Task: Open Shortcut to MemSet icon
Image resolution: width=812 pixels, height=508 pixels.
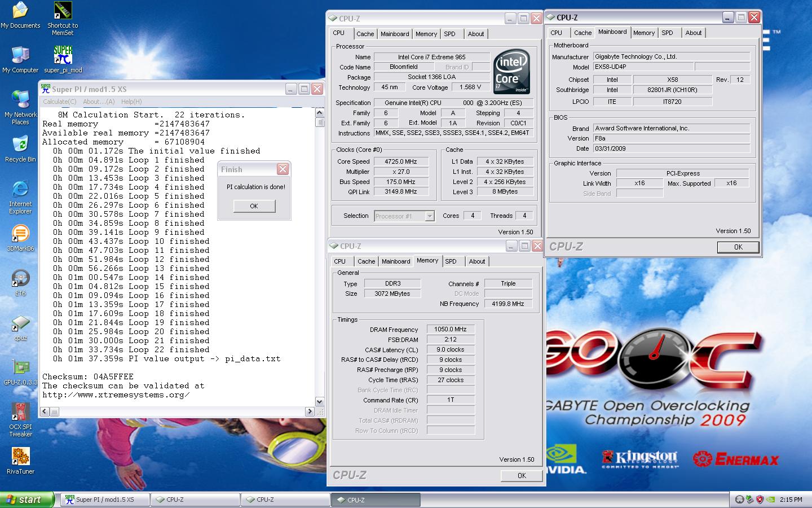Action: click(x=63, y=19)
